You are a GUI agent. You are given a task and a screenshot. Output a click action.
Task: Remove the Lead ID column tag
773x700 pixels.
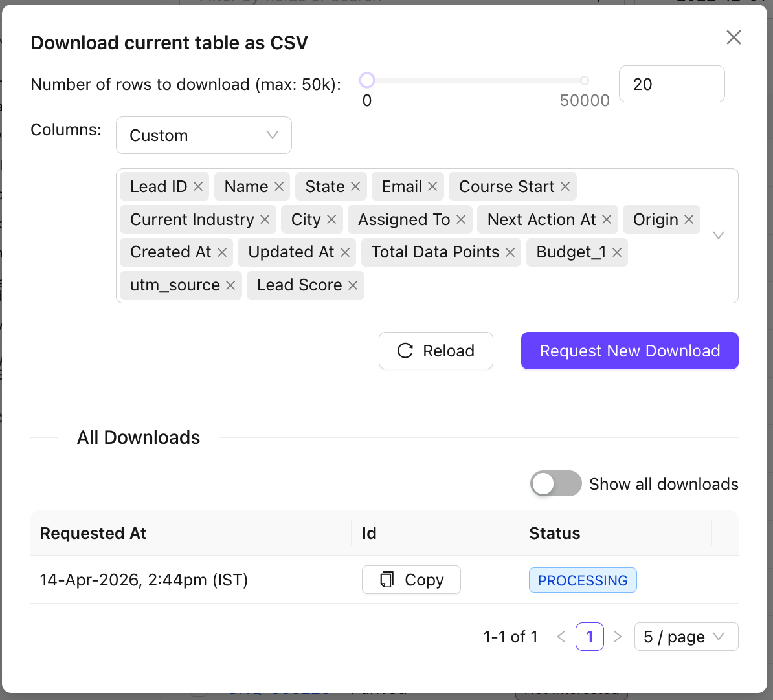(x=198, y=187)
